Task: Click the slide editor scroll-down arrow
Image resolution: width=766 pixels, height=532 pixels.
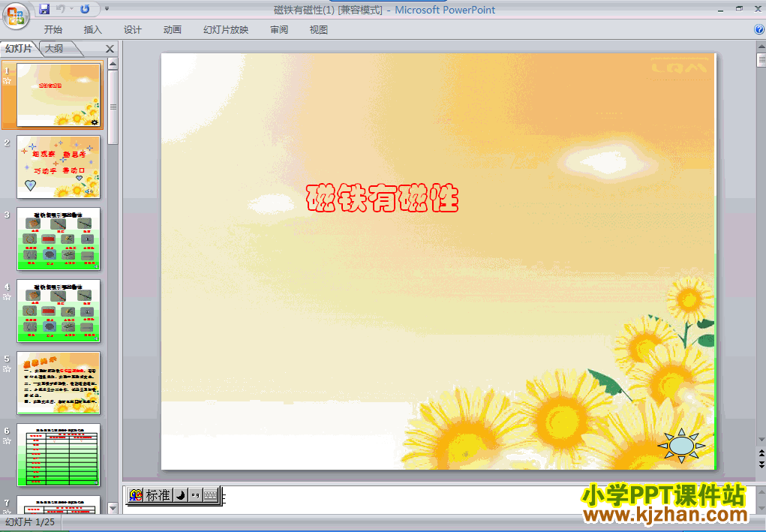Action: click(761, 440)
